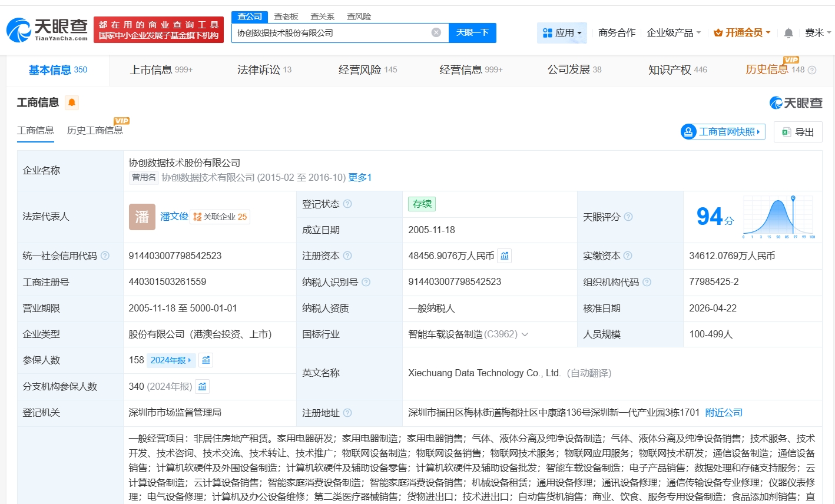Click chart icon beside 2024年报 insured count
835x504 pixels.
(206, 360)
